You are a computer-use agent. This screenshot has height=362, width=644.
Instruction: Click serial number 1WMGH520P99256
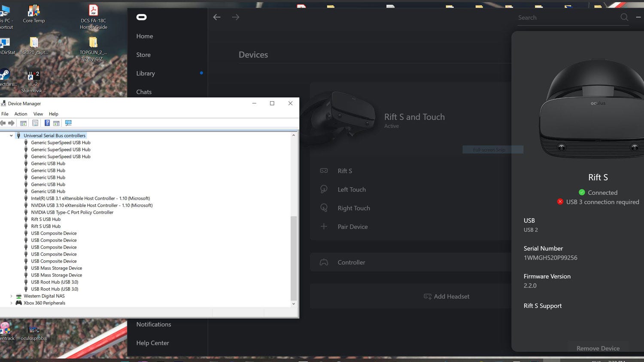pos(550,258)
